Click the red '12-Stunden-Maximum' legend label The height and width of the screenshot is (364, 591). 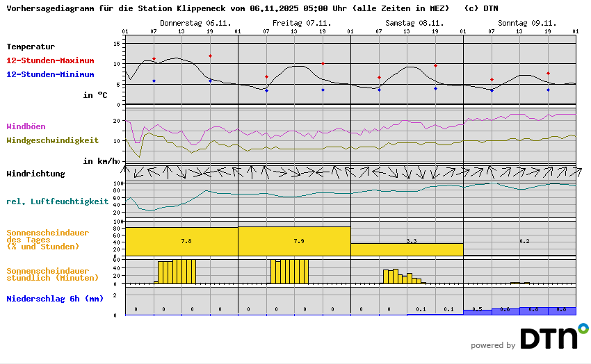pyautogui.click(x=50, y=60)
